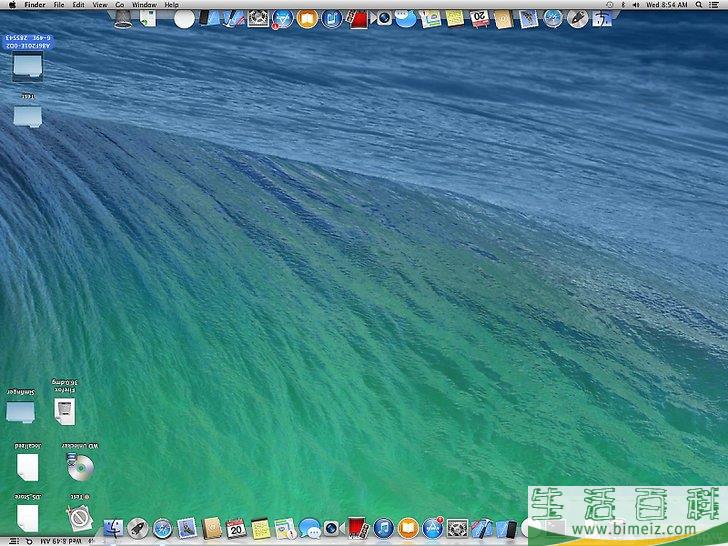Image resolution: width=728 pixels, height=546 pixels.
Task: Click the upside-down App Store icon
Action: coord(282,20)
